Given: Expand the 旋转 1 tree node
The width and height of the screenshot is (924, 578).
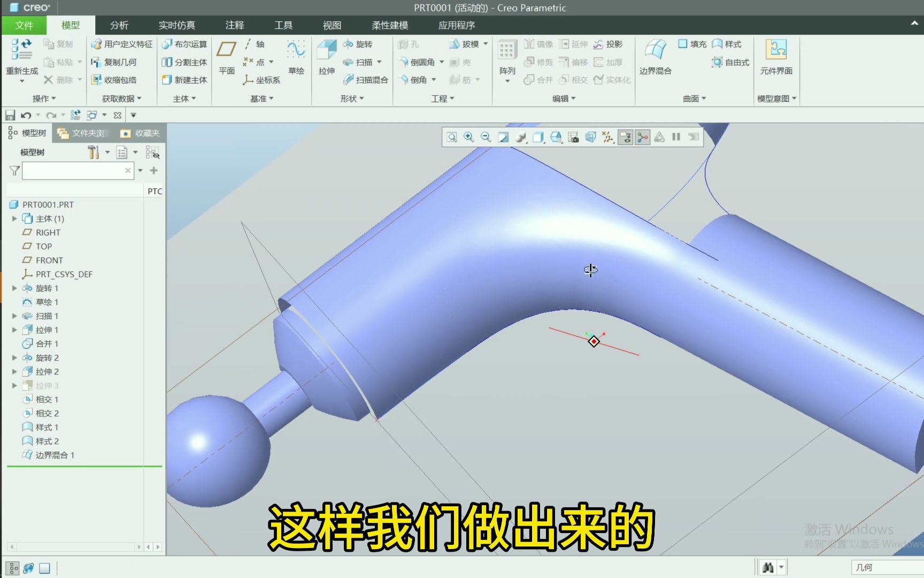Looking at the screenshot, I should (x=14, y=288).
